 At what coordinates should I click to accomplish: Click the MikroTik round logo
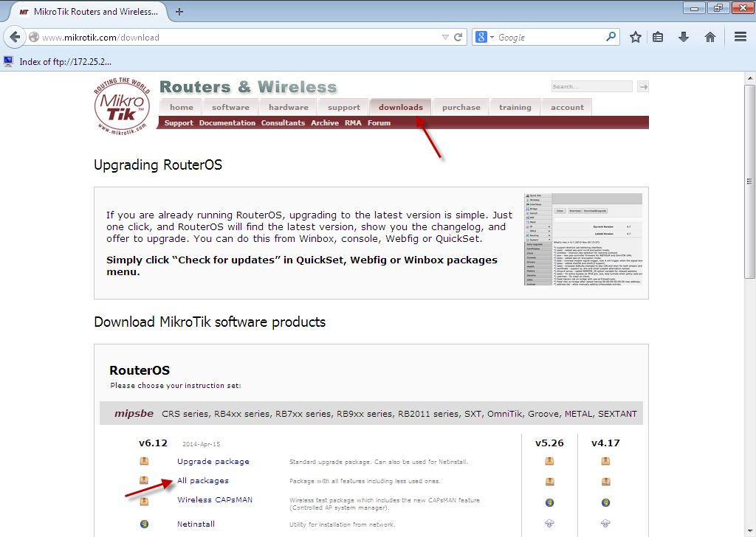click(122, 106)
